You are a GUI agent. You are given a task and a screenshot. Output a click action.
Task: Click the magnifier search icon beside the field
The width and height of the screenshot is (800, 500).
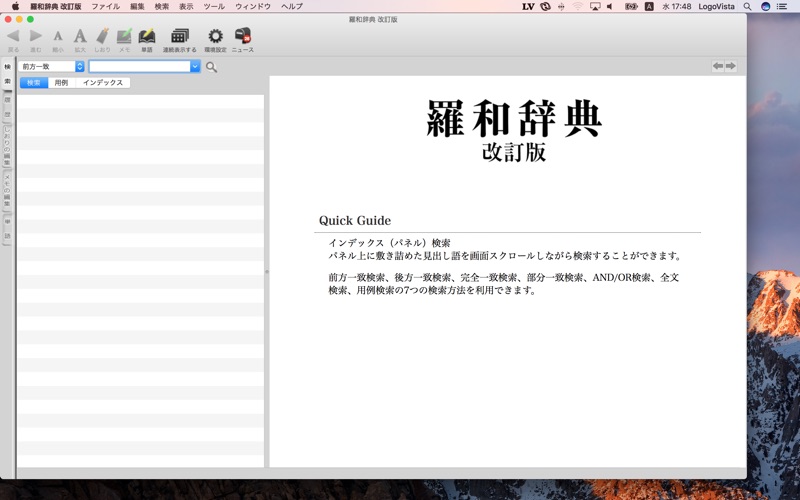click(211, 67)
